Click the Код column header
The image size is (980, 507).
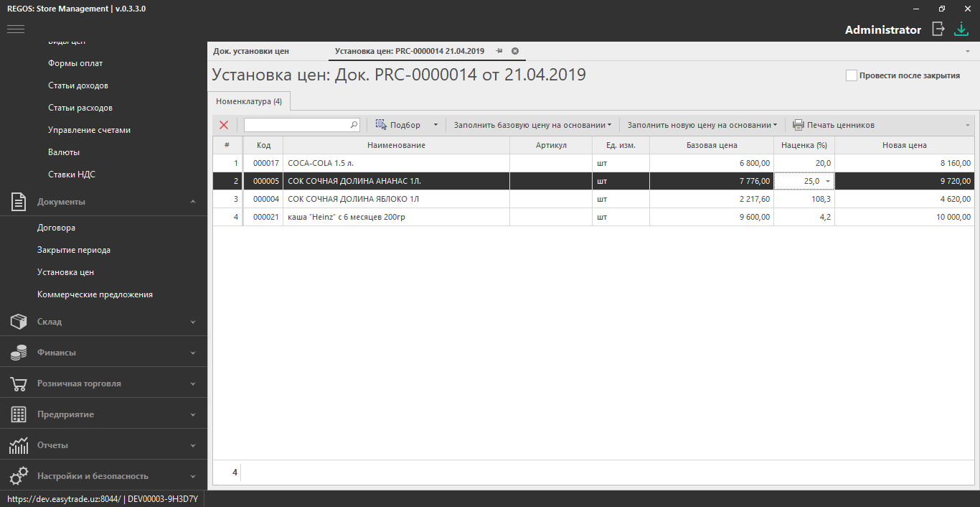tap(263, 145)
